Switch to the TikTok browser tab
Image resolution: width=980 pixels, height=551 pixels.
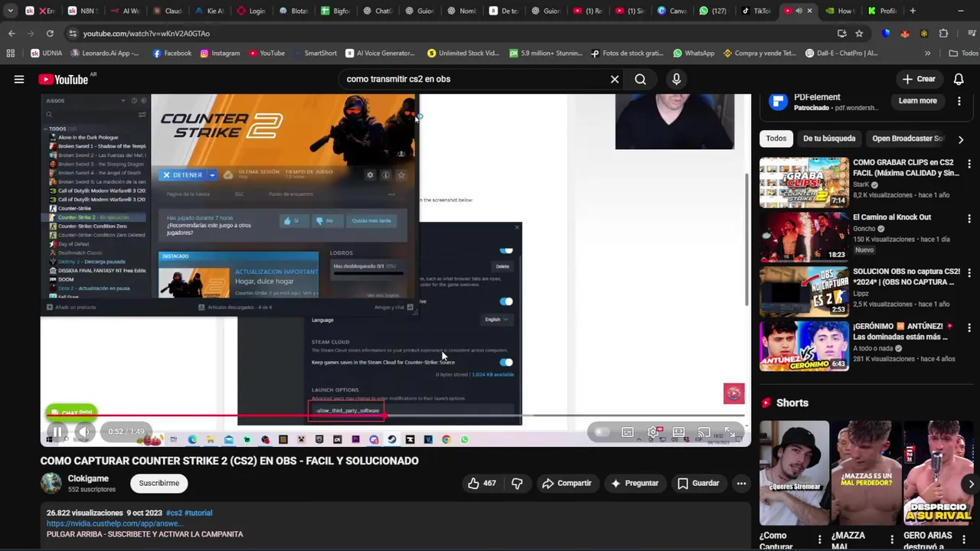click(x=756, y=11)
